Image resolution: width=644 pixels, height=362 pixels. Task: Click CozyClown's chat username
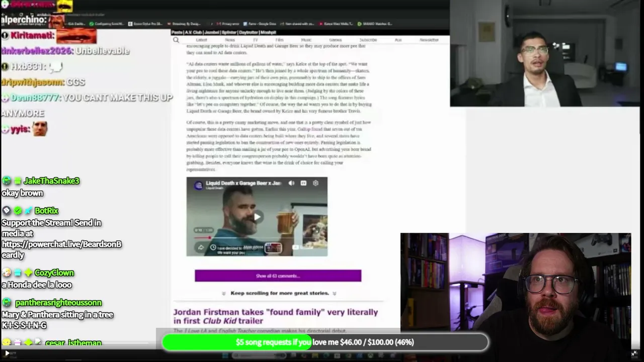[54, 273]
